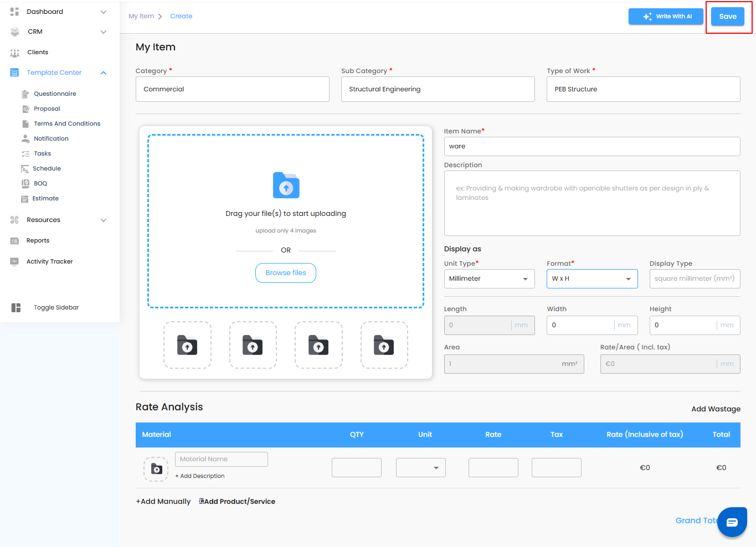
Task: Click the Toggle Sidebar icon
Action: pos(16,308)
